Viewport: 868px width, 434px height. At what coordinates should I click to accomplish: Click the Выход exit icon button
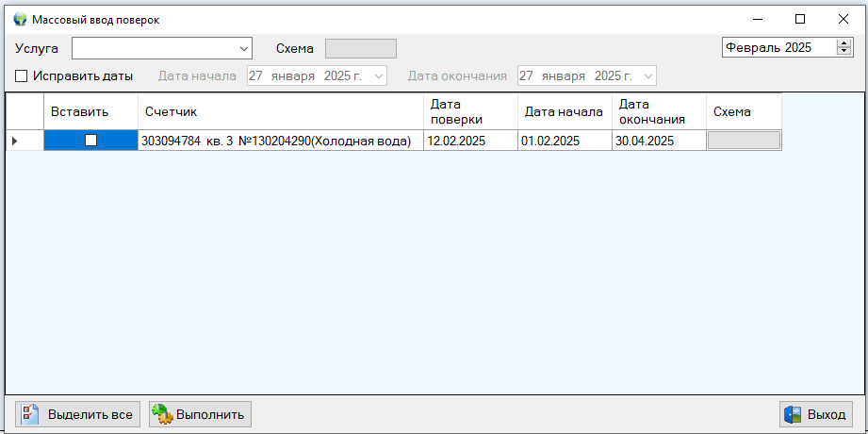pos(816,414)
